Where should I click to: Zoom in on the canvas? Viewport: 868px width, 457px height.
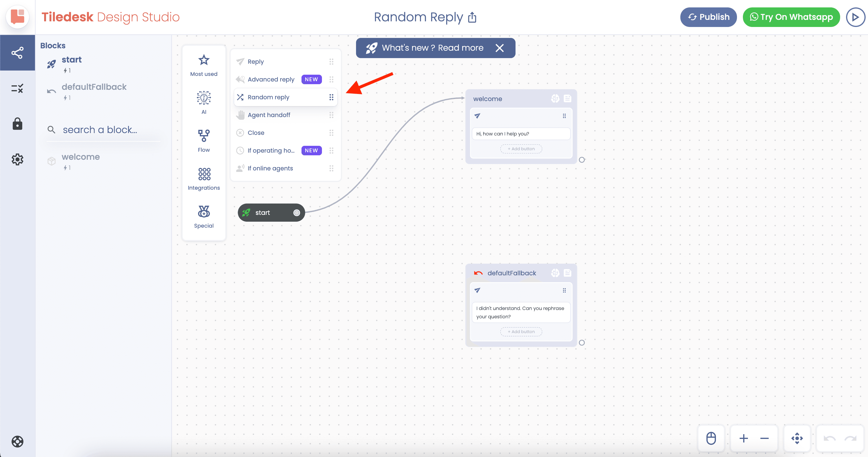[743, 438]
